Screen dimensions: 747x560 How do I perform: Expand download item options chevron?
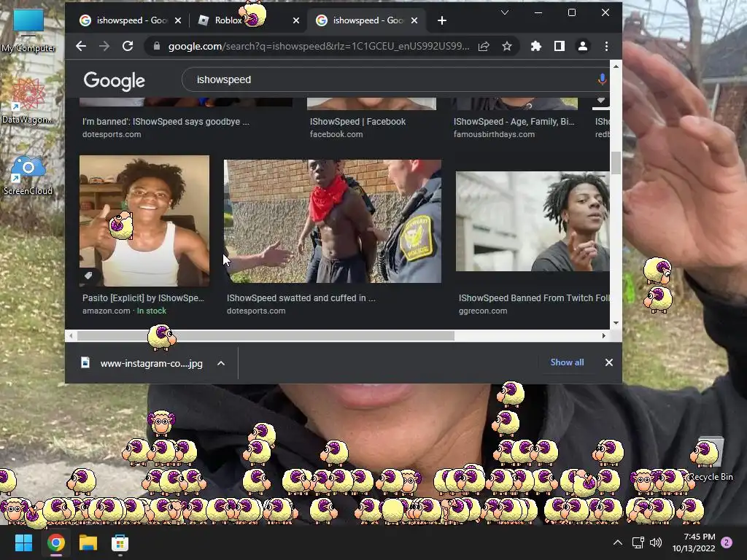220,363
